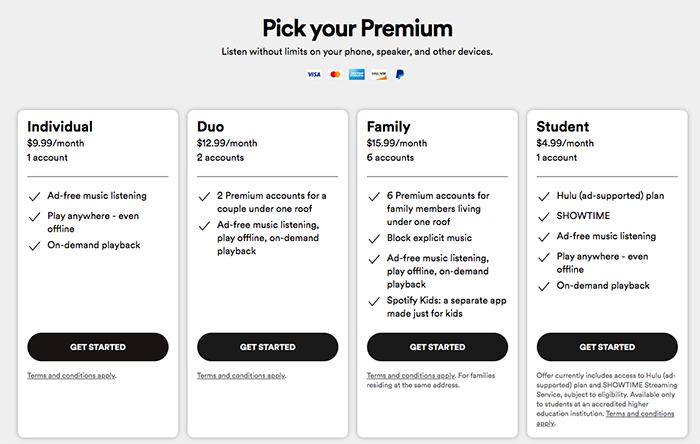Viewport: 700px width, 444px height.
Task: Click checkmark next to Spotify Kids feature
Action: 373,301
